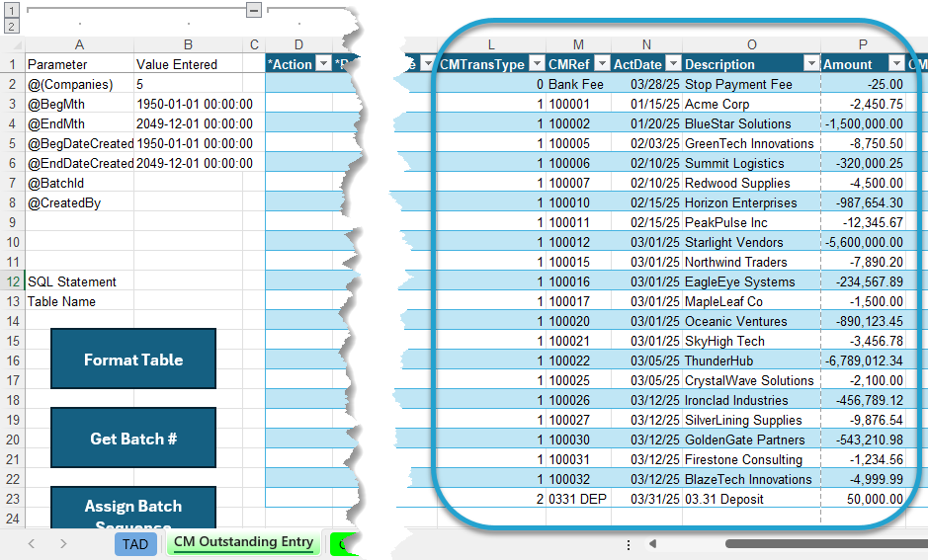Image resolution: width=928 pixels, height=560 pixels.
Task: Click 'Stop Payment Fee' description cell
Action: coord(752,84)
